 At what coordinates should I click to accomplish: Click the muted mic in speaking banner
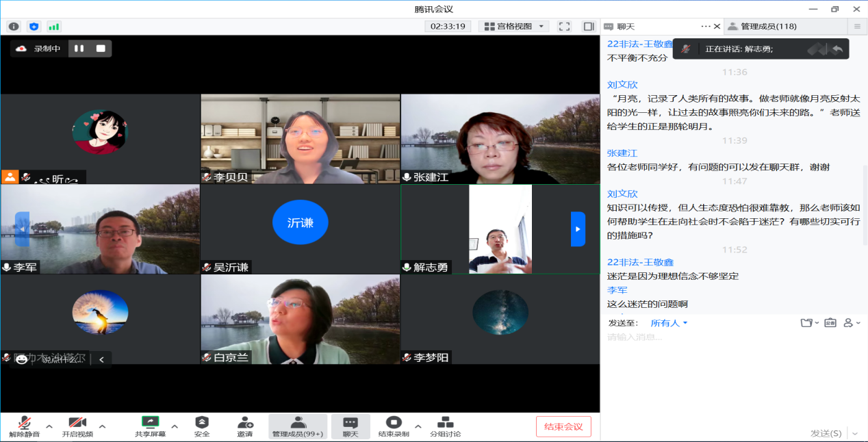coord(685,49)
